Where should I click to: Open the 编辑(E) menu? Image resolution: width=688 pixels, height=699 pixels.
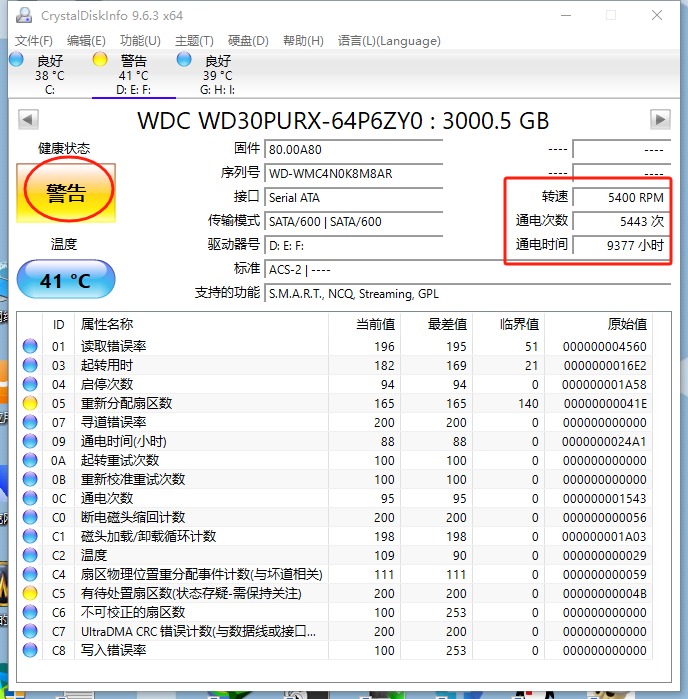86,41
